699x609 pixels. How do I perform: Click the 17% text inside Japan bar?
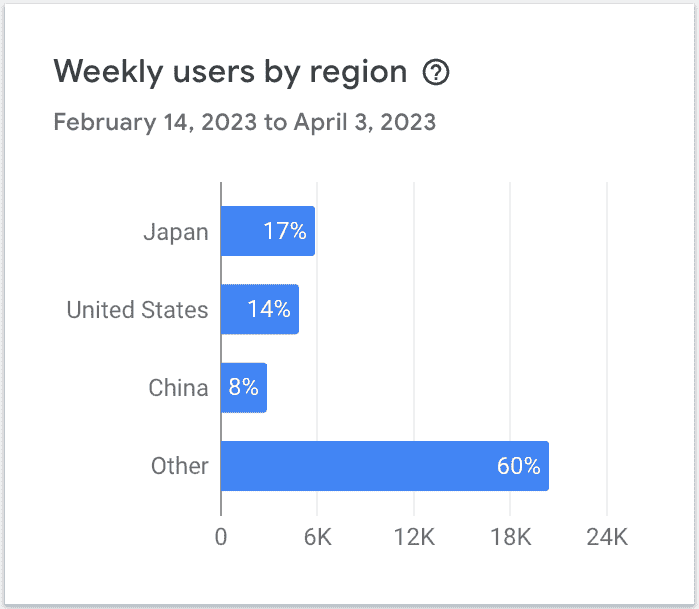click(285, 231)
